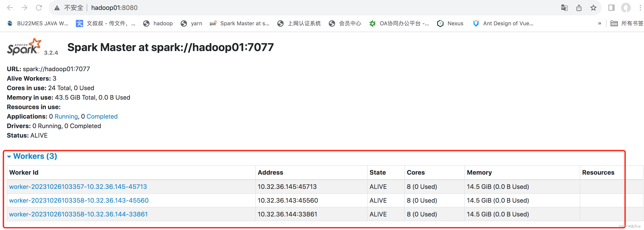Click the Completed applications link
This screenshot has width=644, height=230.
102,117
